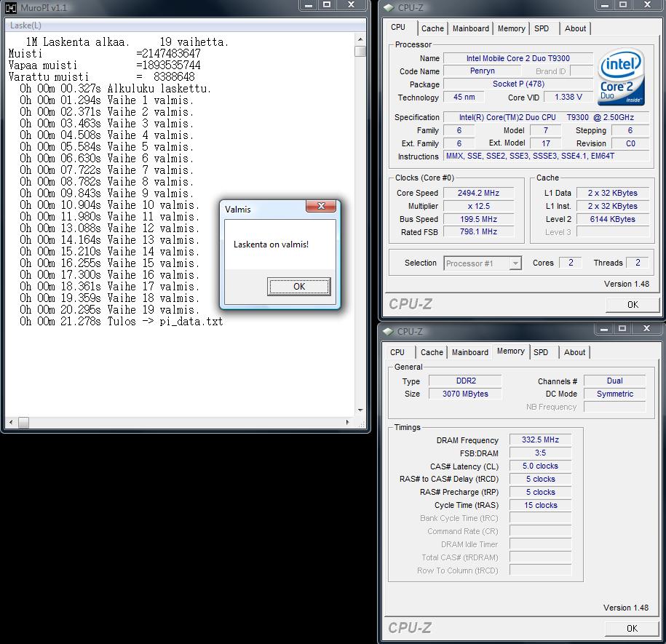Click the lower CPU-Z title bar icon

pyautogui.click(x=388, y=332)
